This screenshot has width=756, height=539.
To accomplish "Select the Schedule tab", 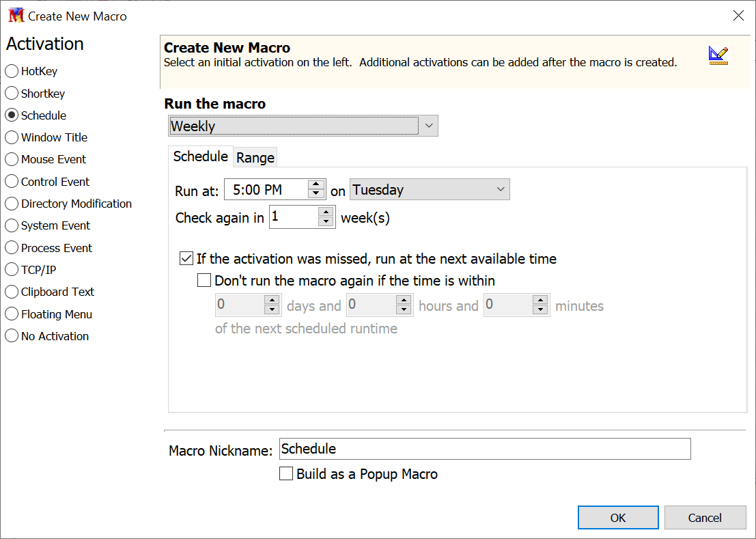I will (200, 156).
